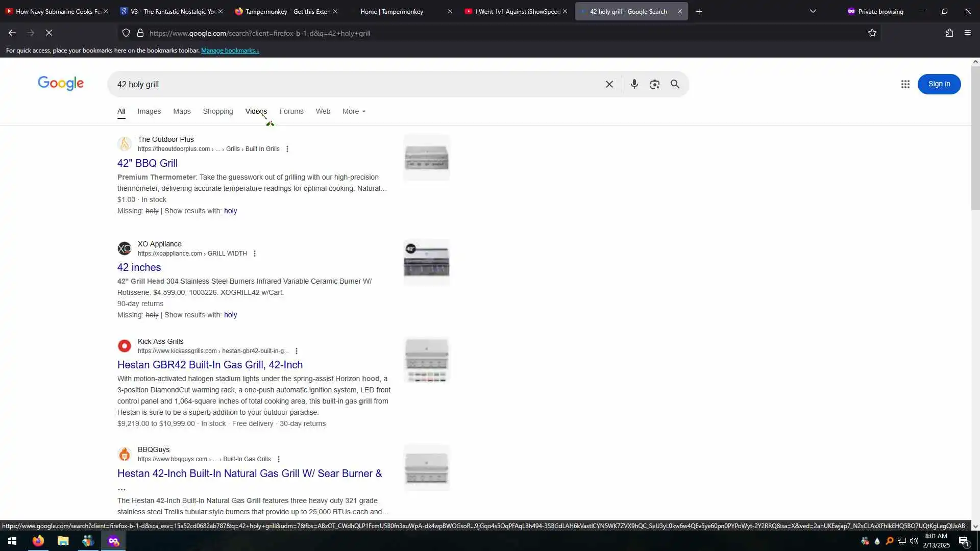Expand the More search filters dropdown
Viewport: 980px width, 551px height.
click(354, 111)
